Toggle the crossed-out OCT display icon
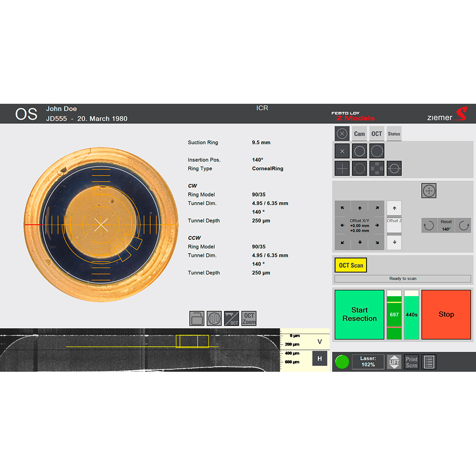This screenshot has height=476, width=476. [x=231, y=318]
